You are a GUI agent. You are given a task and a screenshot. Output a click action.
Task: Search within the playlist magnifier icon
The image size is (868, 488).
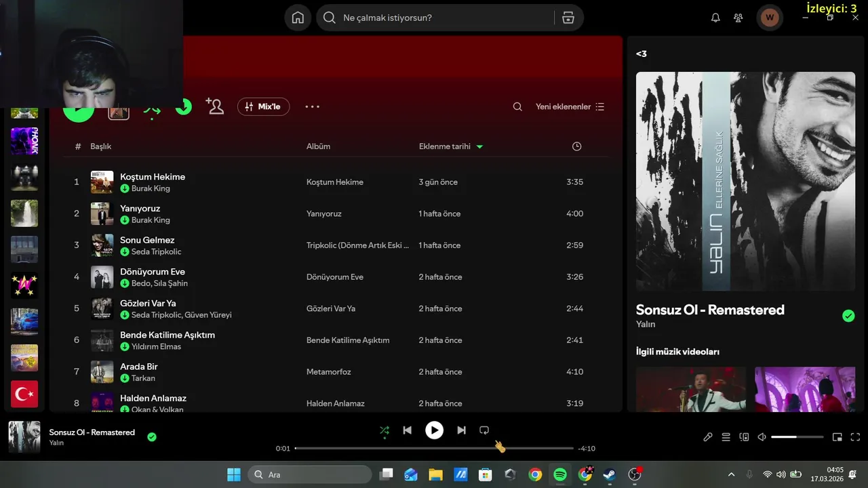(x=517, y=106)
